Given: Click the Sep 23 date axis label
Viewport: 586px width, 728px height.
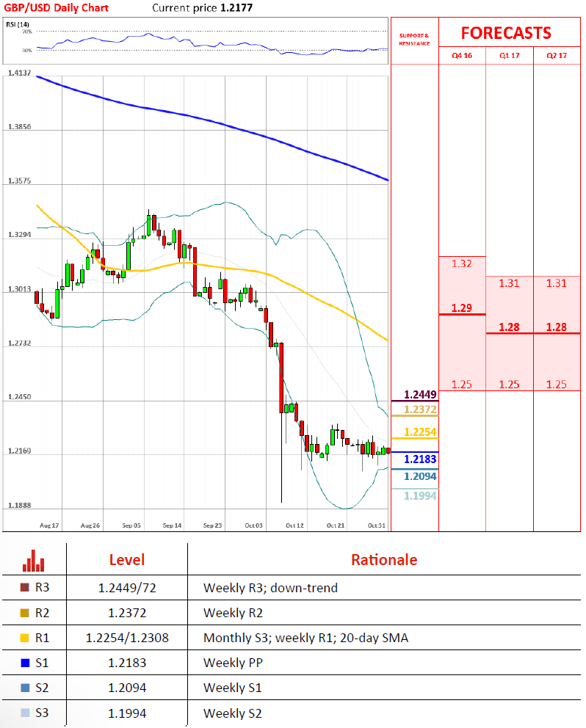Looking at the screenshot, I should point(212,525).
